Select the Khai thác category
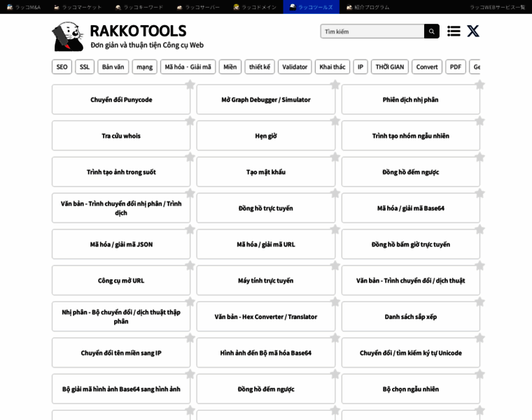The image size is (532, 420). coord(332,66)
